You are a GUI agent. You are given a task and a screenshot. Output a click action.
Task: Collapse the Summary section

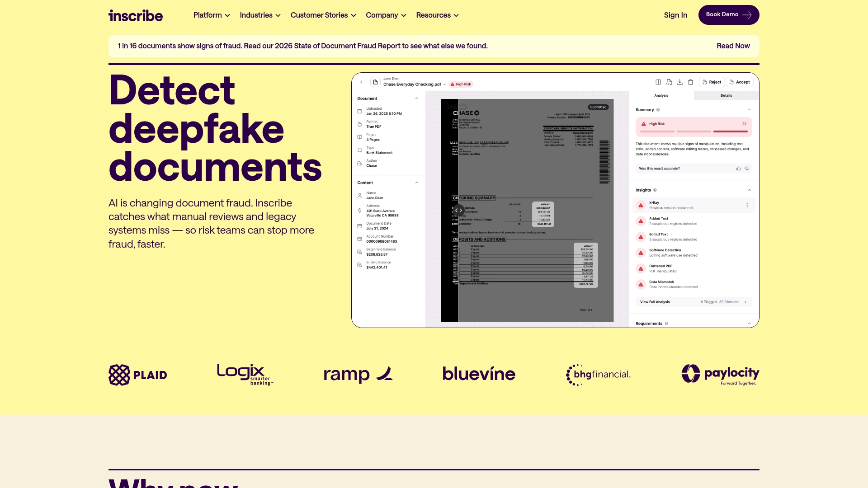click(x=749, y=109)
